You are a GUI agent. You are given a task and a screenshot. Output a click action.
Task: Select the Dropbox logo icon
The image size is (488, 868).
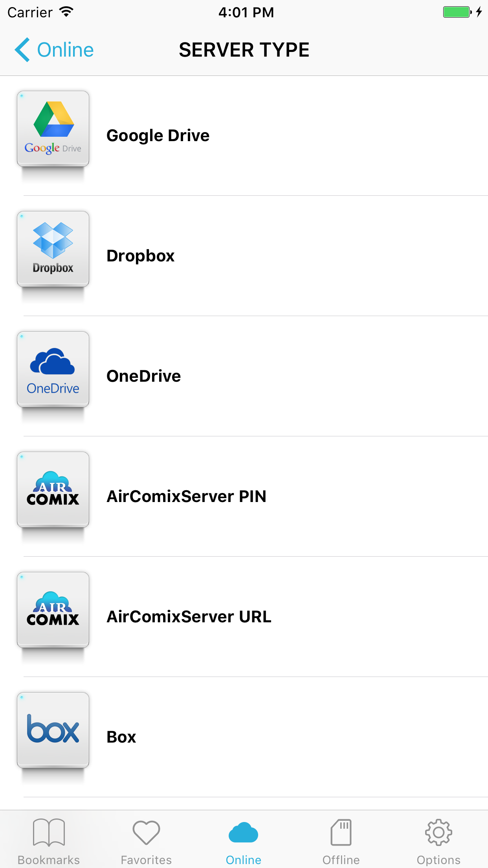pos(53,249)
